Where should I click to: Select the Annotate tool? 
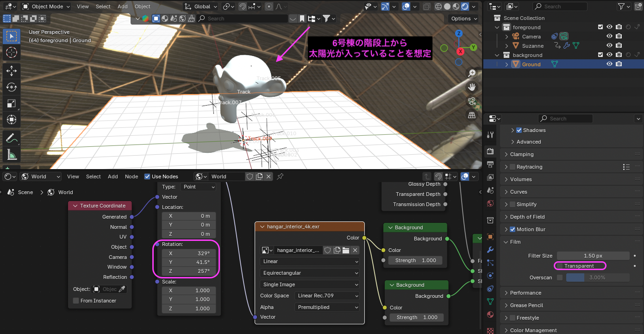pos(12,138)
